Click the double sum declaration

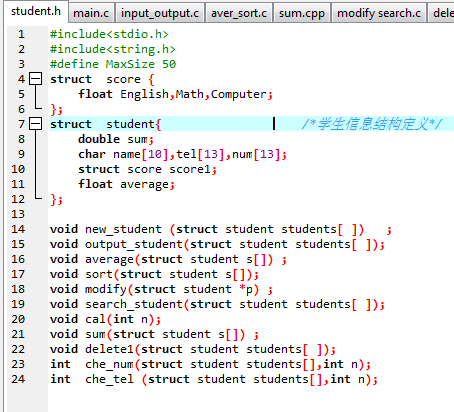tap(116, 139)
